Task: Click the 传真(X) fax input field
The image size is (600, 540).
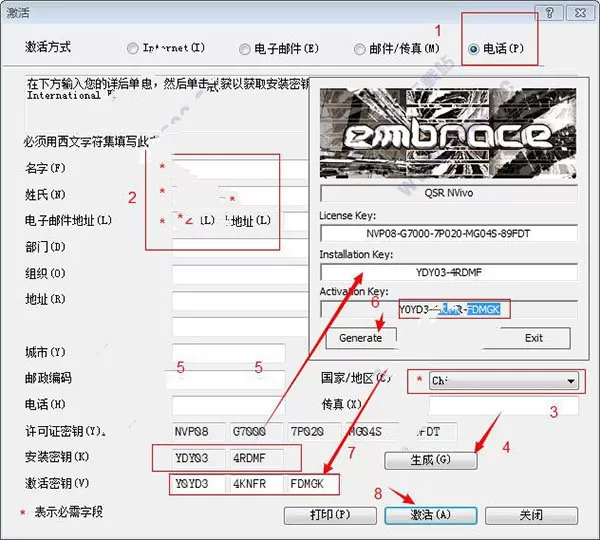Action: coord(504,406)
